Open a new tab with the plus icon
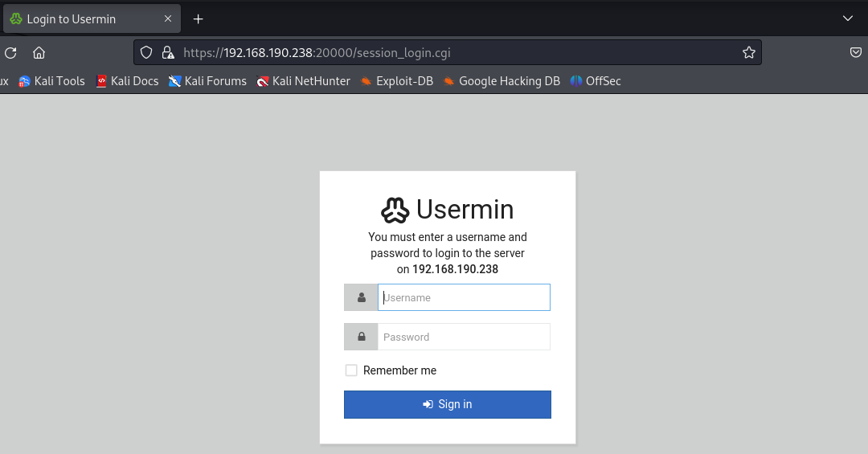The height and width of the screenshot is (454, 868). pos(199,19)
